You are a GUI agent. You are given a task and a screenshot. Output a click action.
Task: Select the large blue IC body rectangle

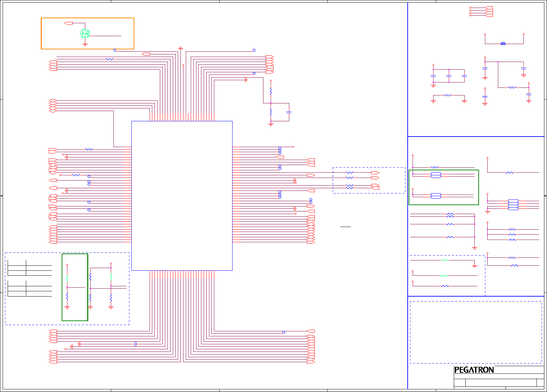click(x=182, y=196)
